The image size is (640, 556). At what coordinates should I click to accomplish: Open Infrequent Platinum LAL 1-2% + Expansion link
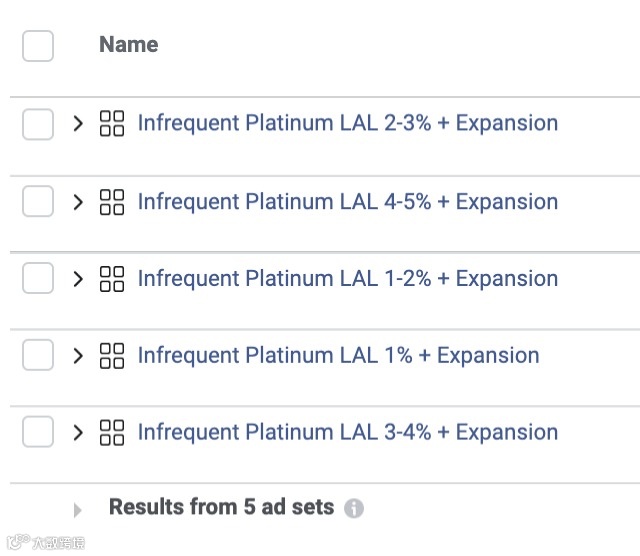[x=347, y=279]
